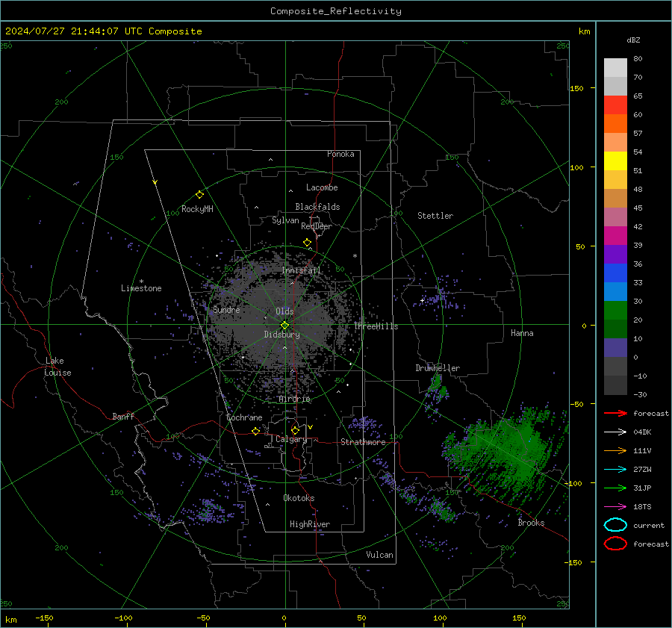
Task: Pick the bright yellow 51-54 dBZ swatch
Action: [x=615, y=161]
